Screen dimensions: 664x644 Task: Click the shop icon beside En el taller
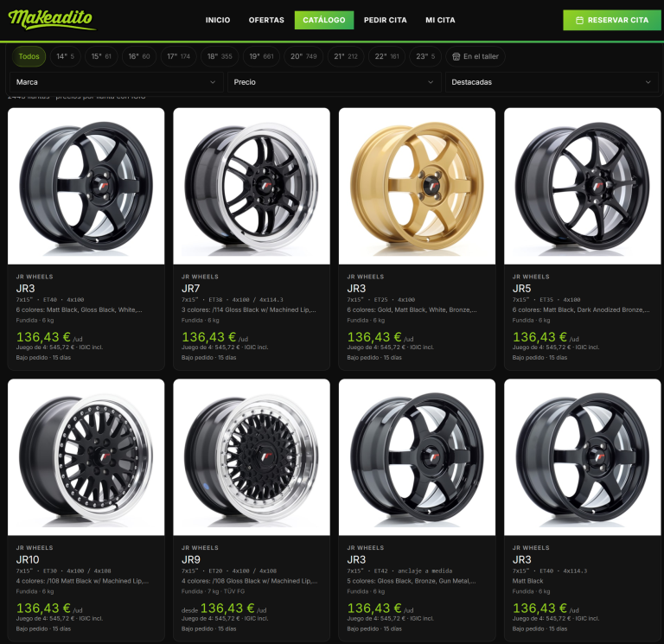pyautogui.click(x=456, y=57)
